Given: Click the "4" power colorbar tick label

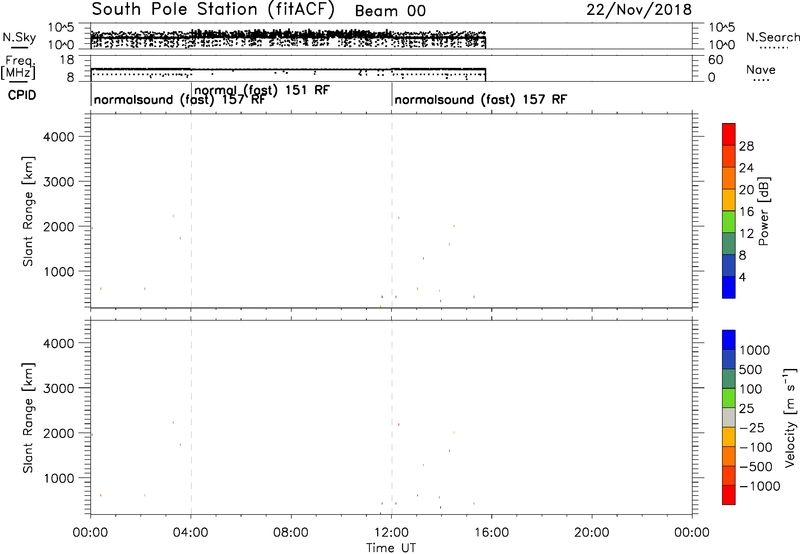Looking at the screenshot, I should [x=742, y=277].
